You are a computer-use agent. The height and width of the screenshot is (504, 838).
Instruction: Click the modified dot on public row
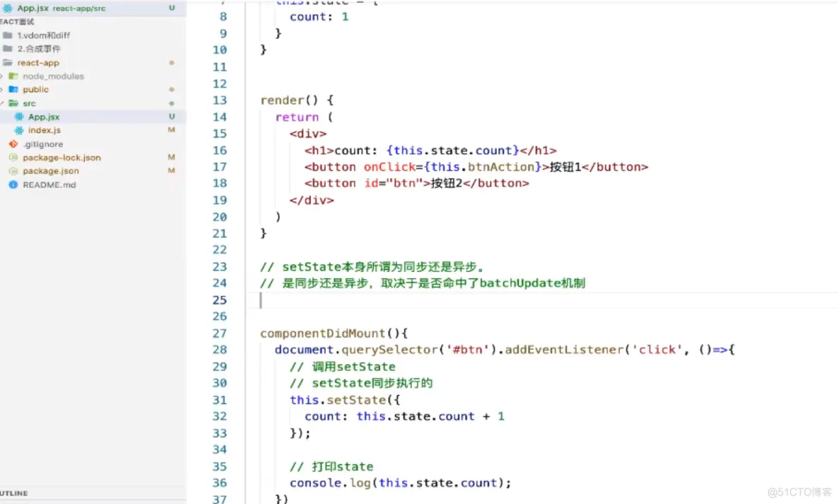pos(171,89)
